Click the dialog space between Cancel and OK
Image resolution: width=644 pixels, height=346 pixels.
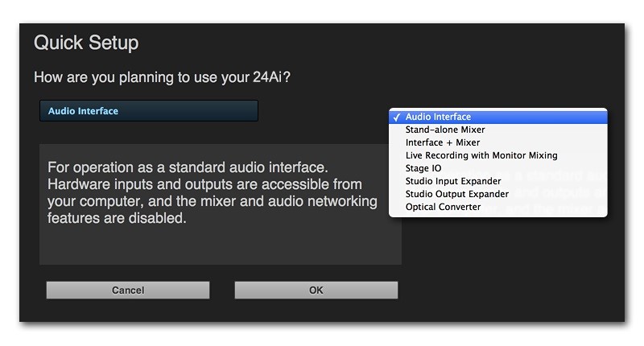click(x=222, y=290)
